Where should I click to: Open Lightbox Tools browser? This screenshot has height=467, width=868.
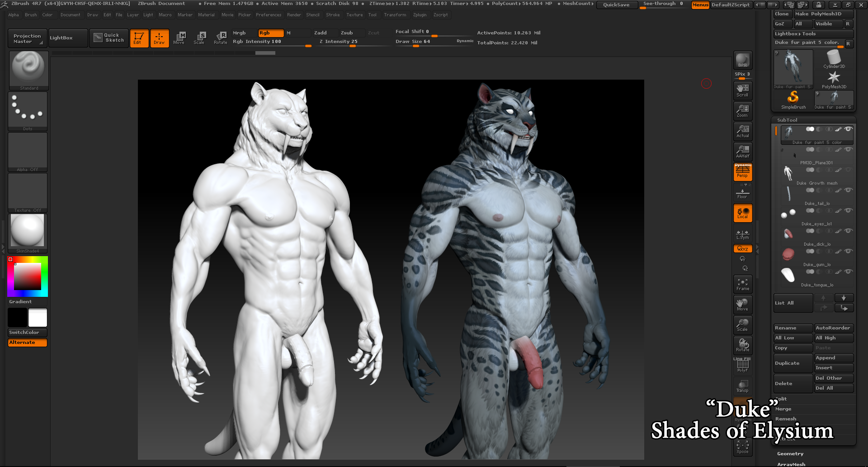pyautogui.click(x=814, y=34)
